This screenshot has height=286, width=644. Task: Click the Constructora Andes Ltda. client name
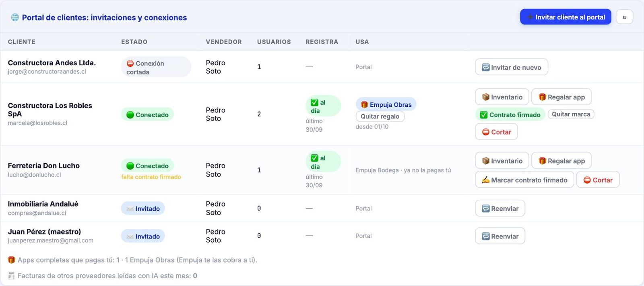tap(52, 63)
